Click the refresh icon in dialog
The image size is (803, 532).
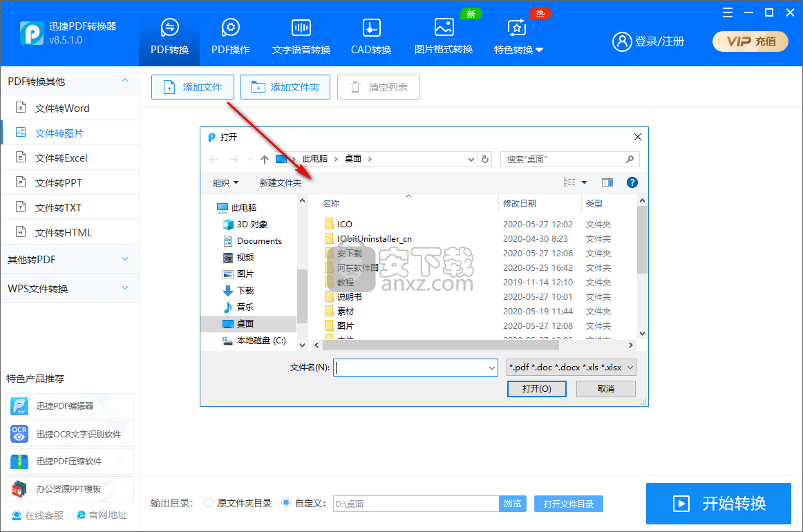[485, 159]
